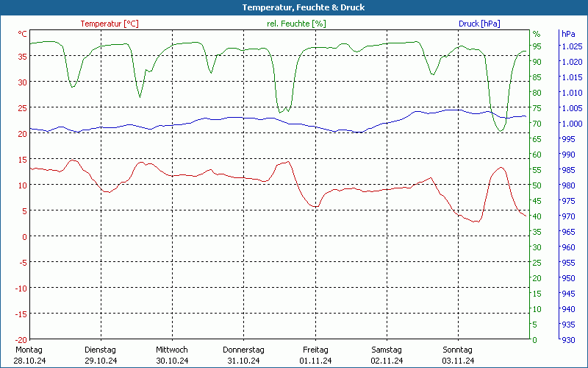Screen dimensions: 588x368
Task: Click the green '85' humidity tick
Action: [537, 77]
